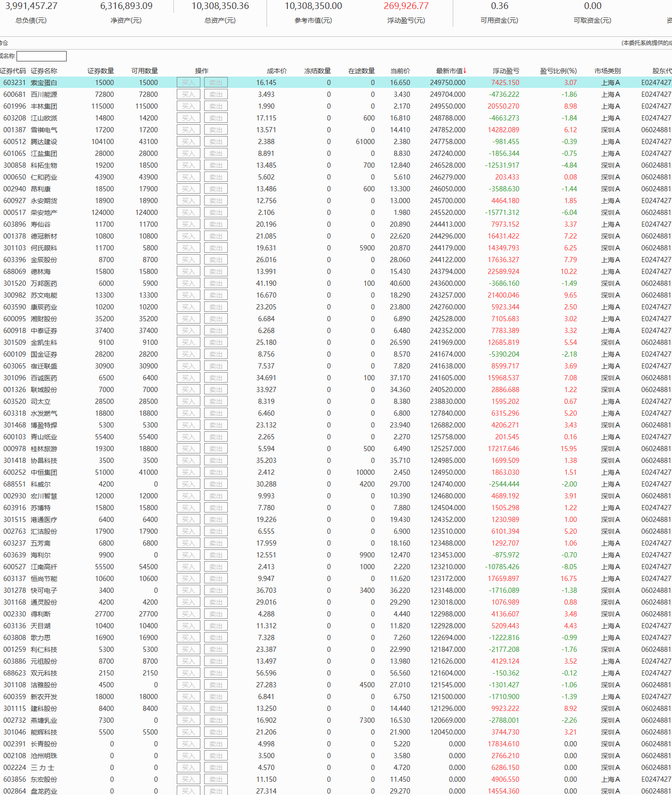This screenshot has width=672, height=795.
Task: Sell 雪祺电气 using its 卖出 button
Action: [x=216, y=130]
